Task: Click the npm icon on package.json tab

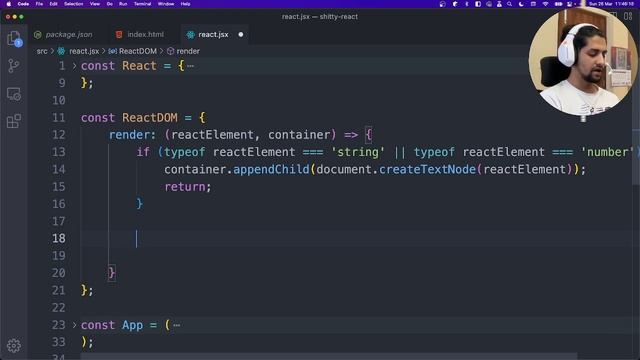Action: (x=38, y=35)
